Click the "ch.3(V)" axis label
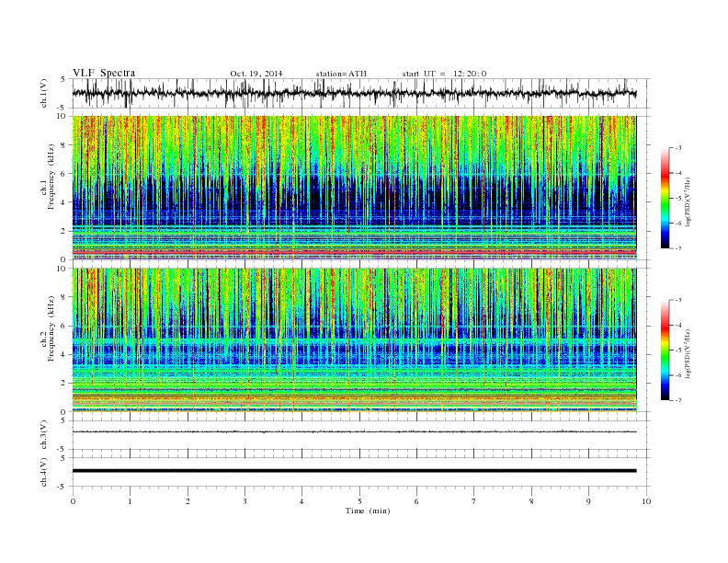The height and width of the screenshot is (563, 728). pyautogui.click(x=44, y=435)
